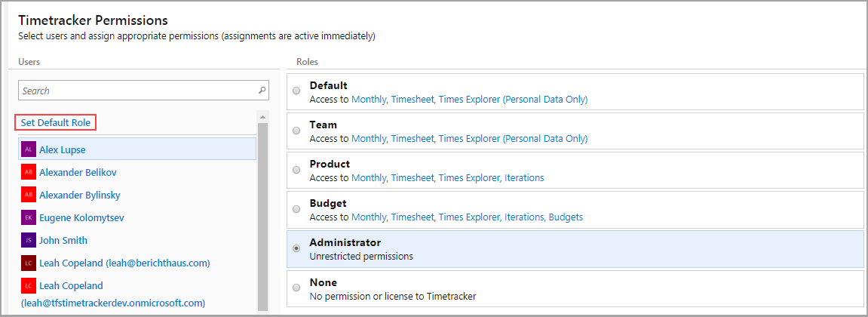Select user John Smith
Screen dimensions: 868x317
pos(63,241)
